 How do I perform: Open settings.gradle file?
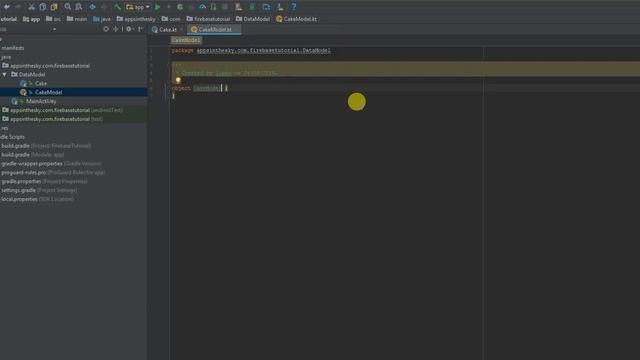pos(39,190)
